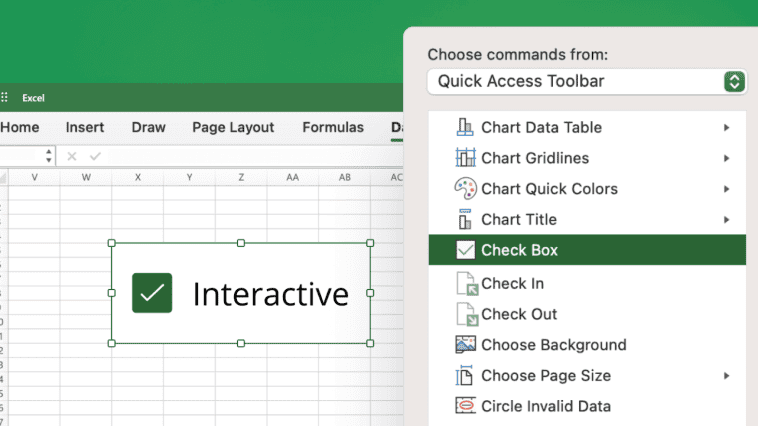758x426 pixels.
Task: Open the Formulas ribbon tab
Action: 332,127
